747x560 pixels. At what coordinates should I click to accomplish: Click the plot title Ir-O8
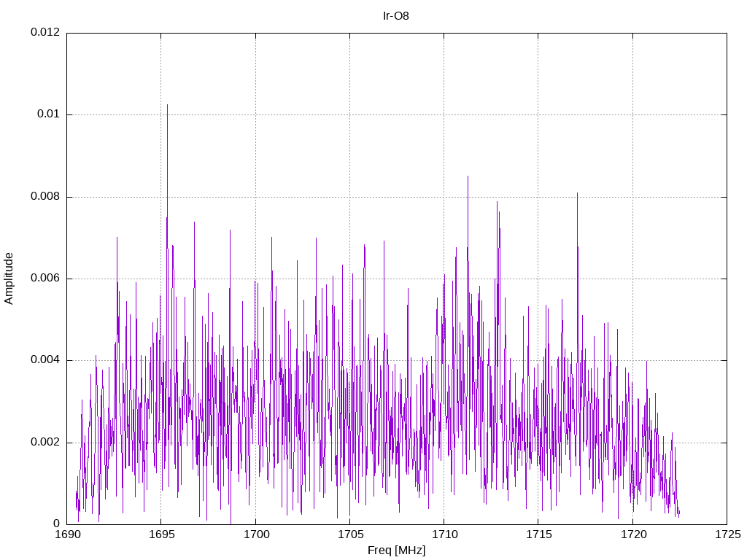pos(396,16)
